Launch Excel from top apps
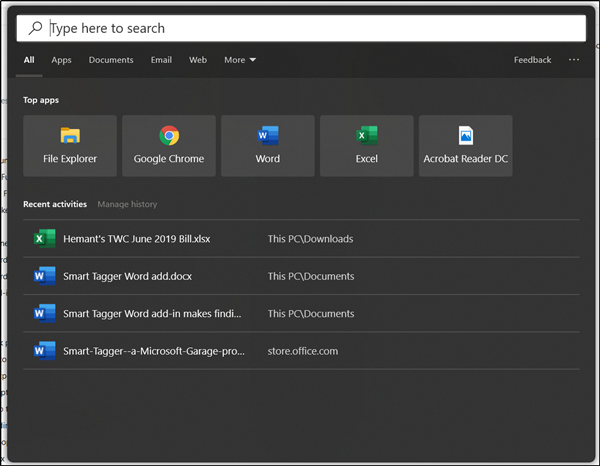This screenshot has height=466, width=600. (366, 146)
